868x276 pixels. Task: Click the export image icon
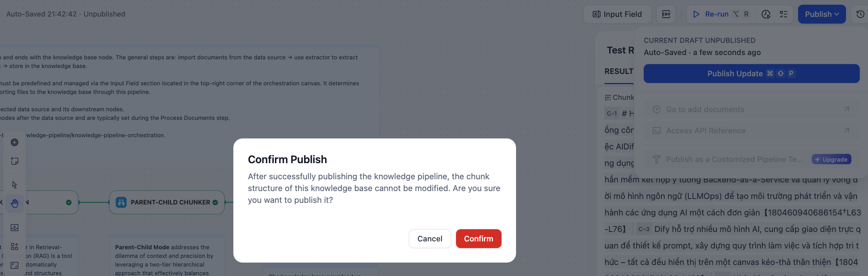(15, 228)
